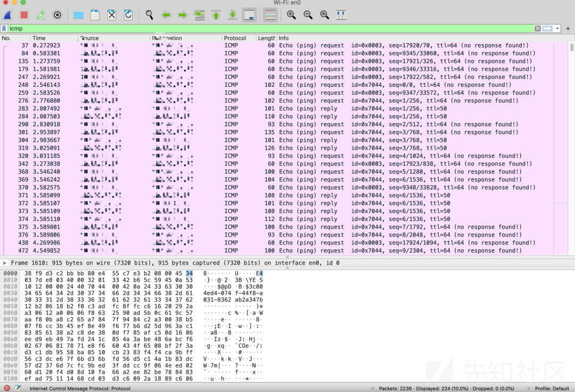Image resolution: width=575 pixels, height=392 pixels.
Task: Click Internet Control Message Protocol status text
Action: pyautogui.click(x=80, y=388)
